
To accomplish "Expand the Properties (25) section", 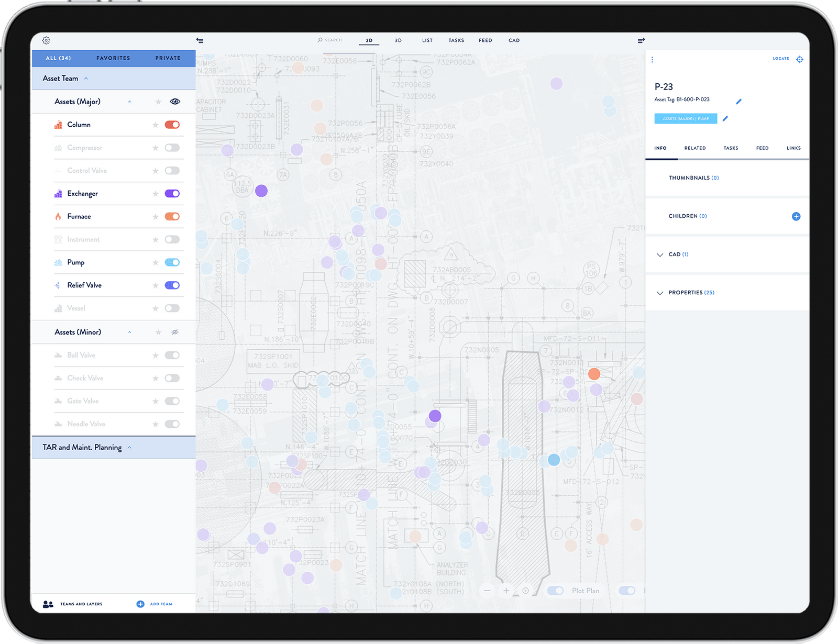I will pos(660,293).
